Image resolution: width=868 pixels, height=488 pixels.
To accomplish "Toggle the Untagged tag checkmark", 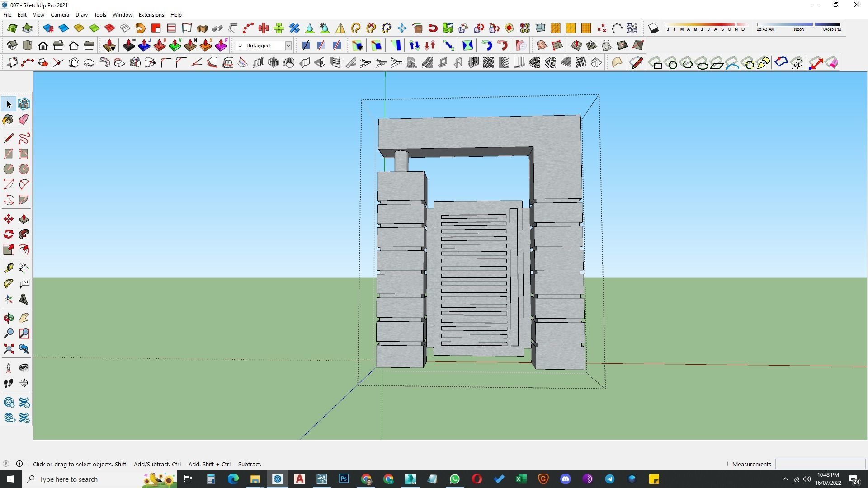I will pyautogui.click(x=240, y=46).
